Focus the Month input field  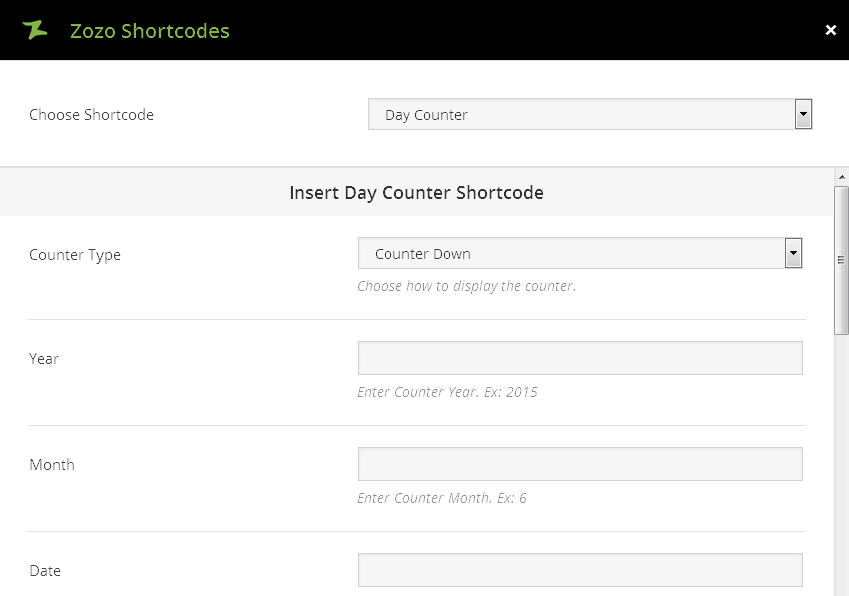click(x=580, y=464)
